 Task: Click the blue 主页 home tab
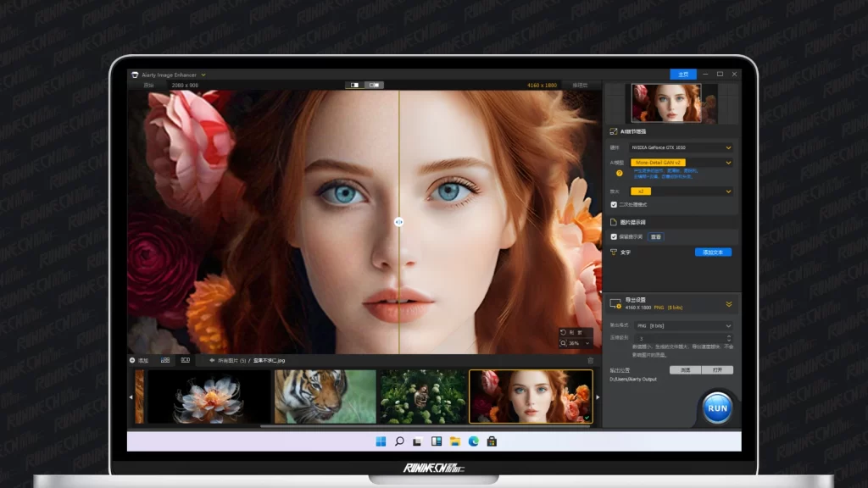682,75
